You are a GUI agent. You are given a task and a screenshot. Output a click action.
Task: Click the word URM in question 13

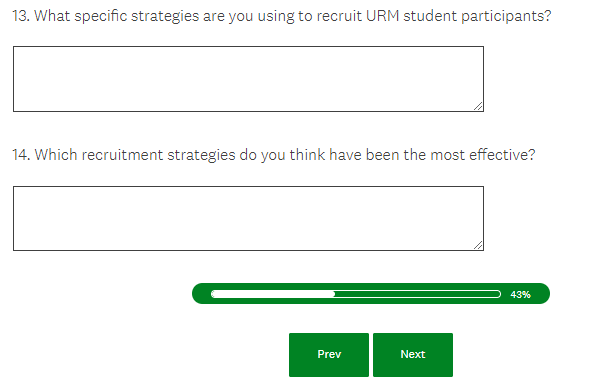[x=382, y=16]
